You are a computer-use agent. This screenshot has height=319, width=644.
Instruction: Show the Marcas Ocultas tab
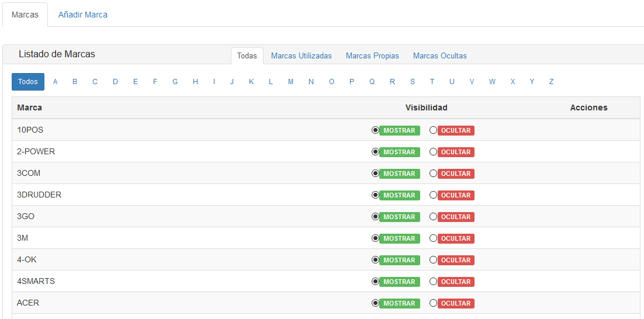(439, 56)
